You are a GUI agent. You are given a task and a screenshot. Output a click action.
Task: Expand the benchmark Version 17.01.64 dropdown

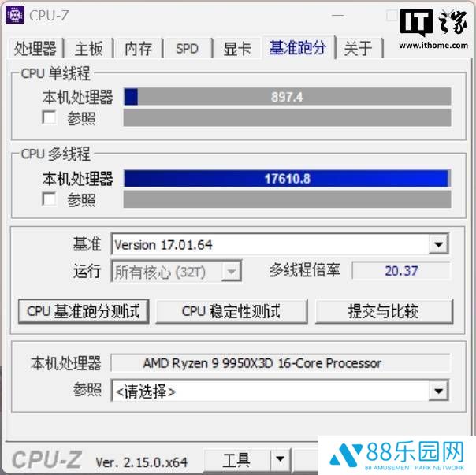[438, 244]
